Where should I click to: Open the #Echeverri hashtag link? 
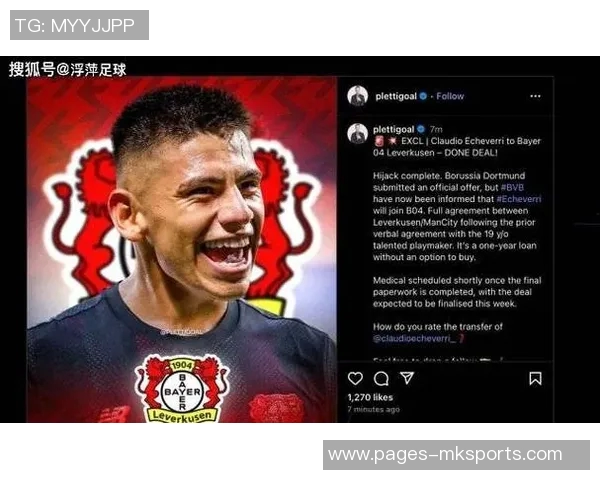coord(518,199)
